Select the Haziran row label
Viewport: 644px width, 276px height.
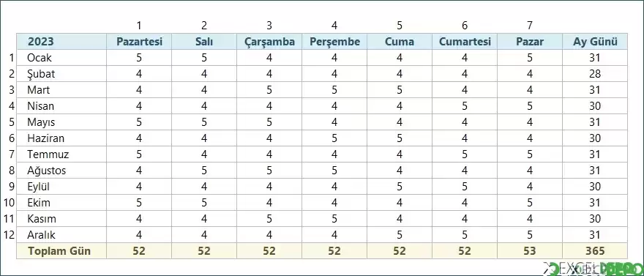tap(61, 138)
